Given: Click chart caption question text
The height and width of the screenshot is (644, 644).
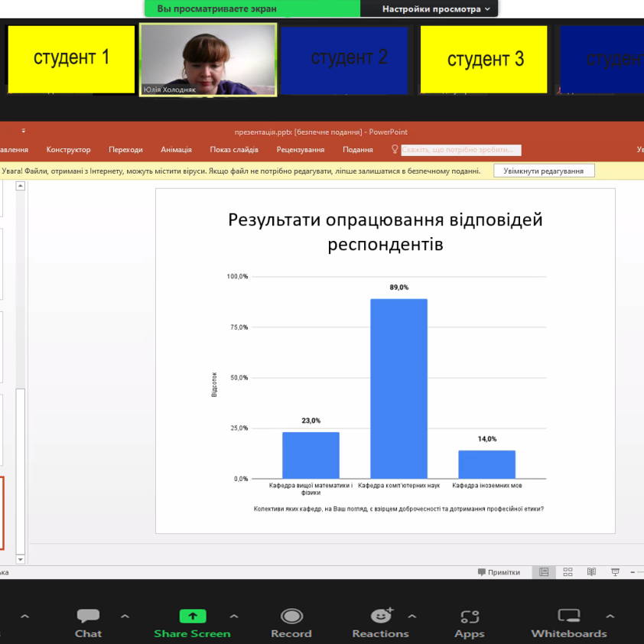Looking at the screenshot, I should point(398,509).
